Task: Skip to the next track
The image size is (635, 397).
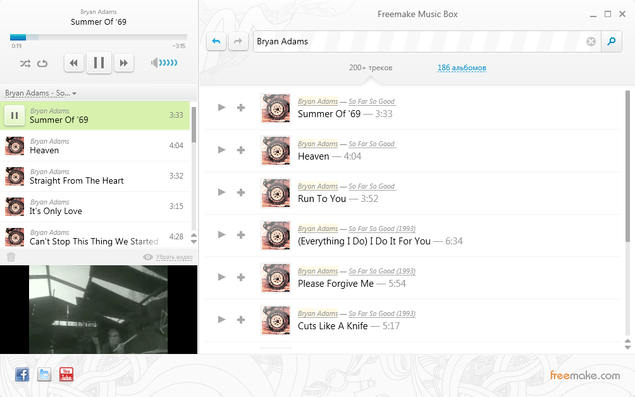Action: click(x=124, y=63)
